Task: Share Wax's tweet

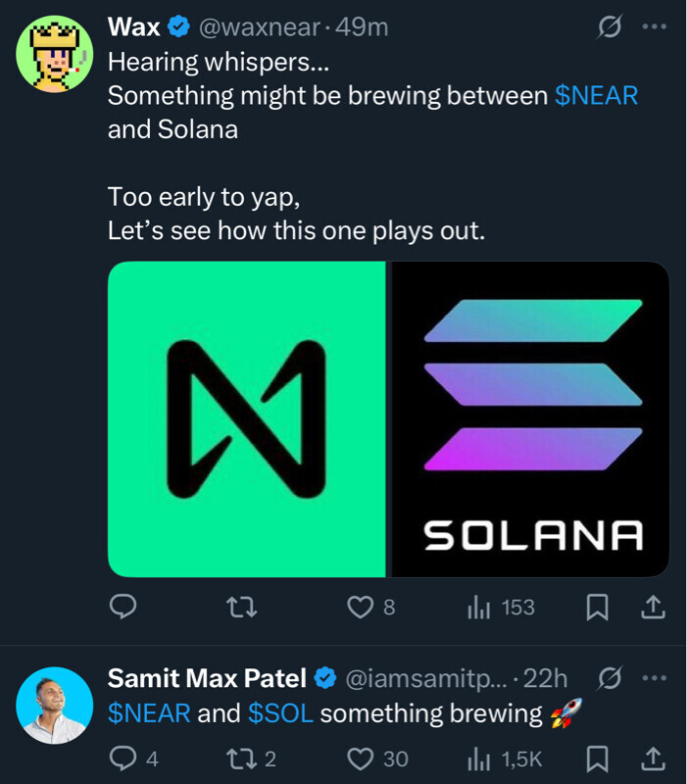Action: click(652, 609)
